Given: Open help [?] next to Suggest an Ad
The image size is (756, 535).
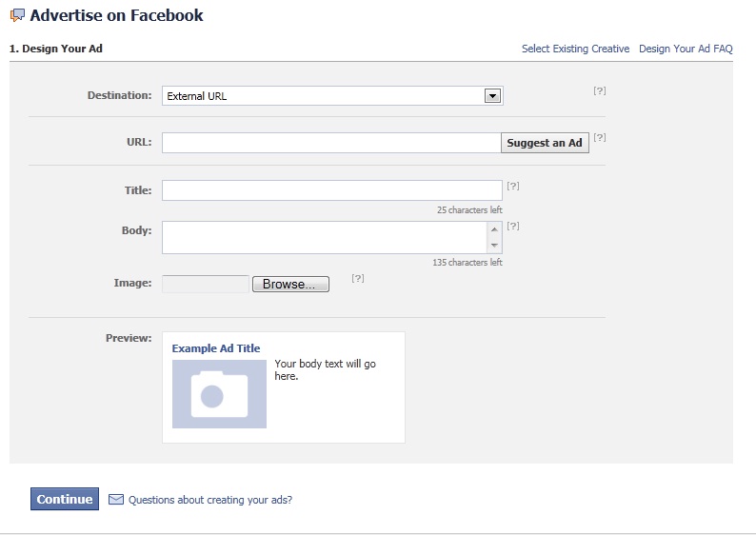Looking at the screenshot, I should [599, 137].
